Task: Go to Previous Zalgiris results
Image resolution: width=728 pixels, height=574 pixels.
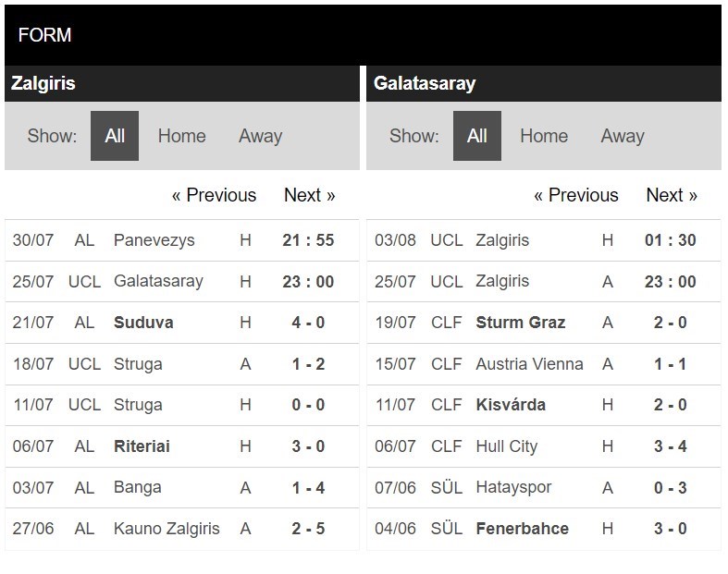Action: (214, 195)
